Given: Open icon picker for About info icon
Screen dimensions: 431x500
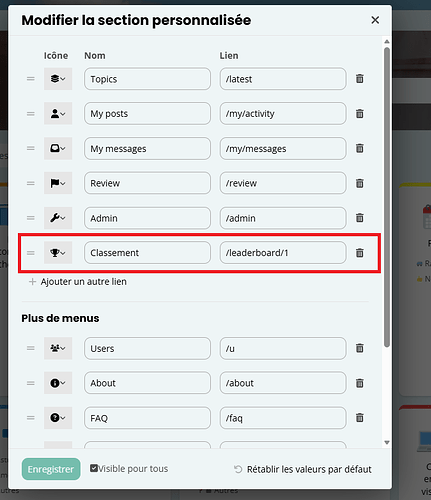Looking at the screenshot, I should coord(58,383).
